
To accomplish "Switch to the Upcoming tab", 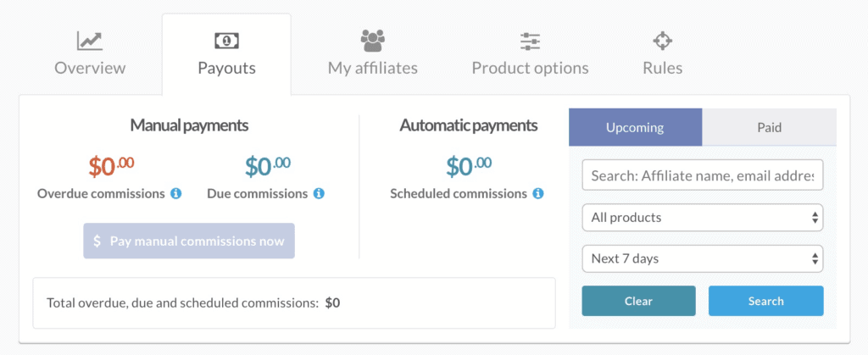I will pyautogui.click(x=635, y=127).
